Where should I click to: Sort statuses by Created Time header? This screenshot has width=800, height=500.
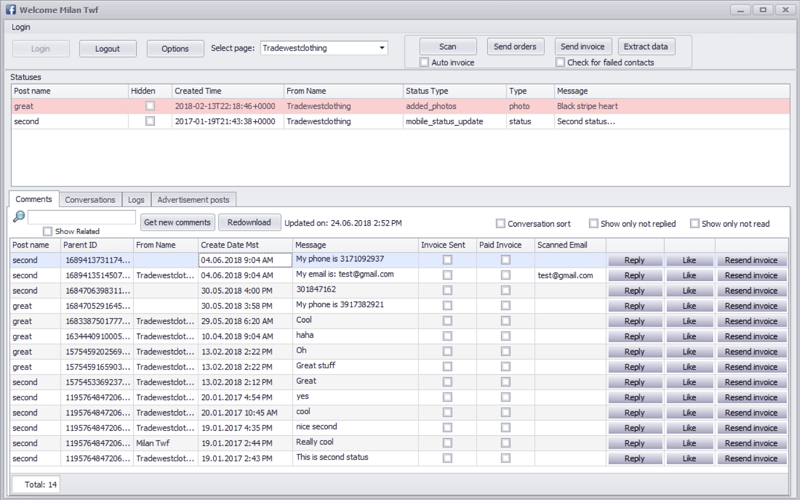(x=228, y=91)
